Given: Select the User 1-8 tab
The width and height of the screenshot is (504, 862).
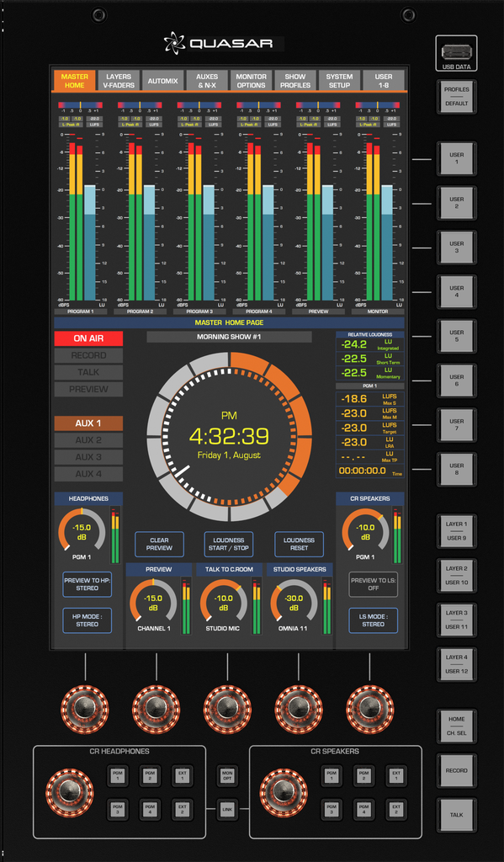Looking at the screenshot, I should point(384,81).
